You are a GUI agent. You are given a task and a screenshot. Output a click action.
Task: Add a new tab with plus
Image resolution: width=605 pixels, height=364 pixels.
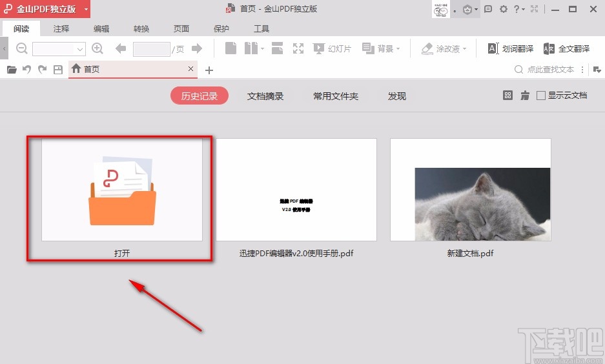[209, 70]
